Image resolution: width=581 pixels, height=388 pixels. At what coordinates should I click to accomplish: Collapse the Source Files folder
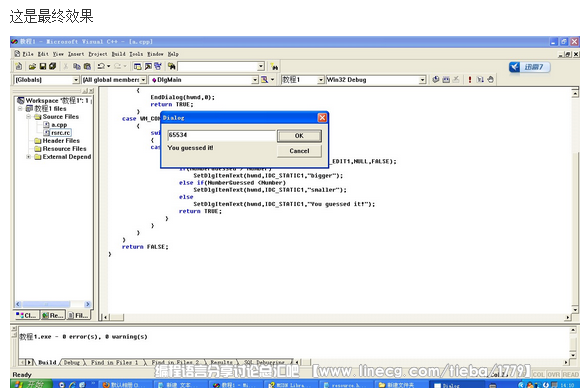pos(28,117)
